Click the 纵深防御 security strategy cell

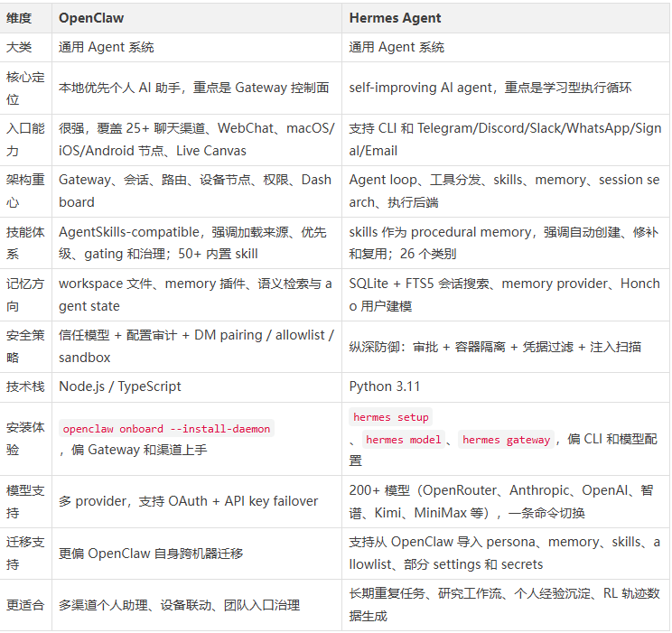(495, 346)
